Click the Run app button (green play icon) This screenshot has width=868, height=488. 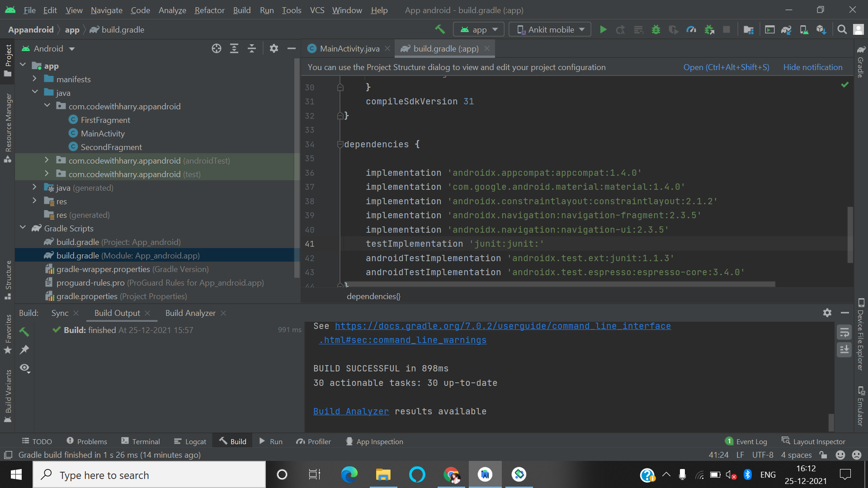tap(604, 29)
